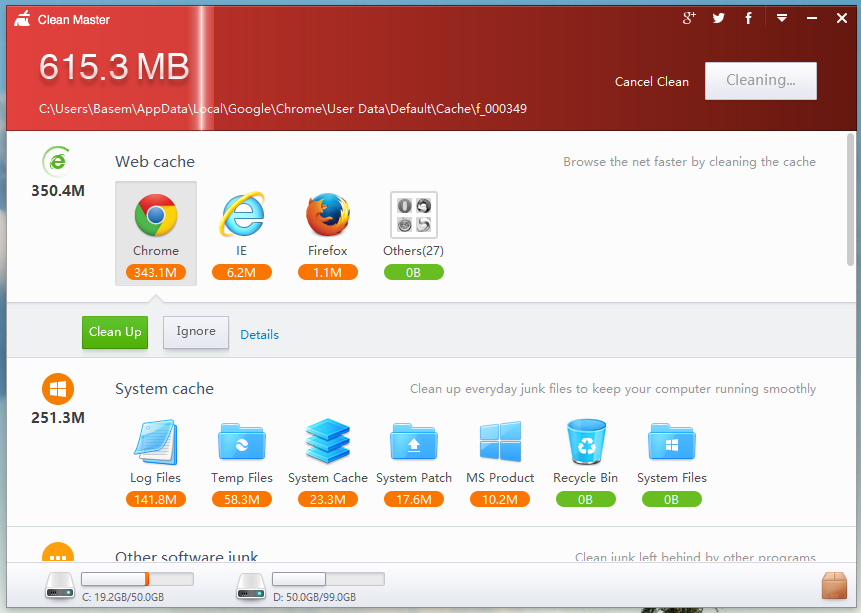Select the Firefox cache icon

click(328, 215)
